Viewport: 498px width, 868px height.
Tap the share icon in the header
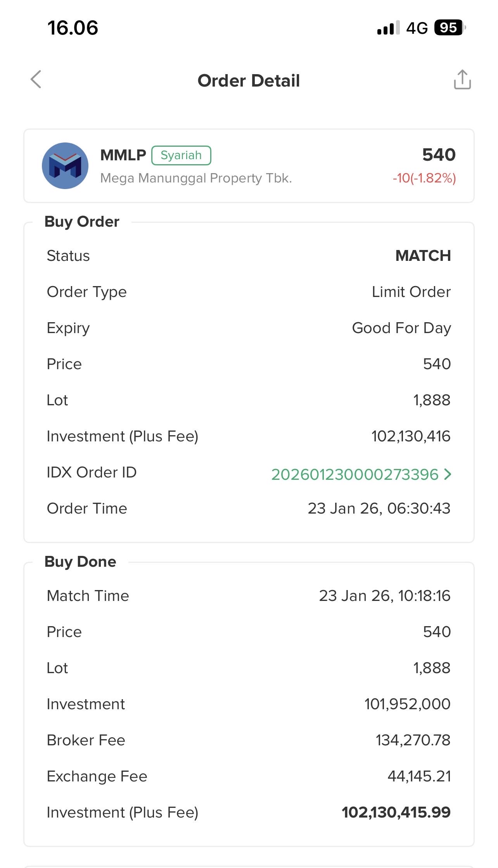(462, 80)
